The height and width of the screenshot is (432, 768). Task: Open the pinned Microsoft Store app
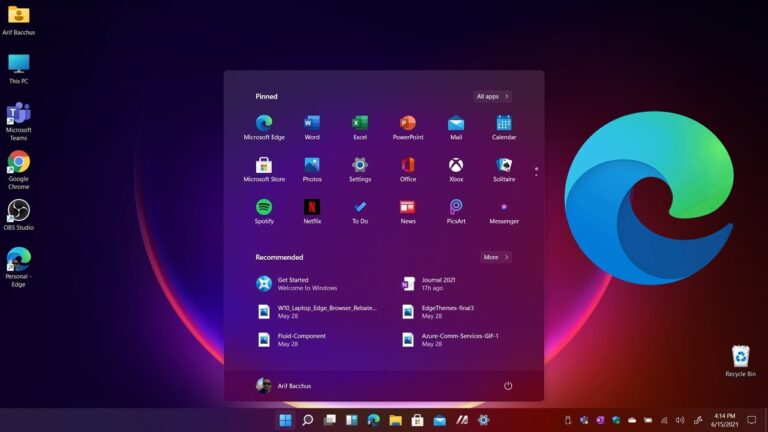point(264,169)
